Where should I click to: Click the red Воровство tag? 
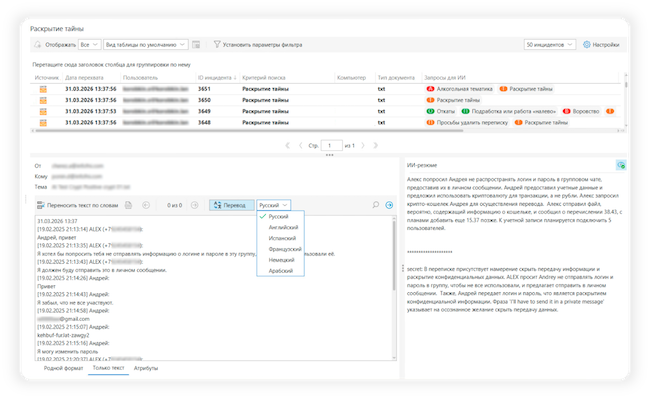pos(581,111)
